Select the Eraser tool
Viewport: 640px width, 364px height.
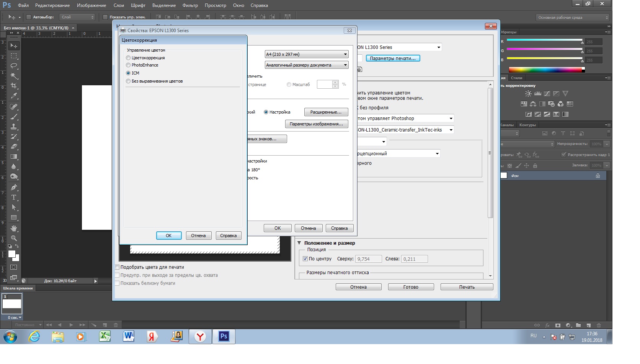(14, 146)
